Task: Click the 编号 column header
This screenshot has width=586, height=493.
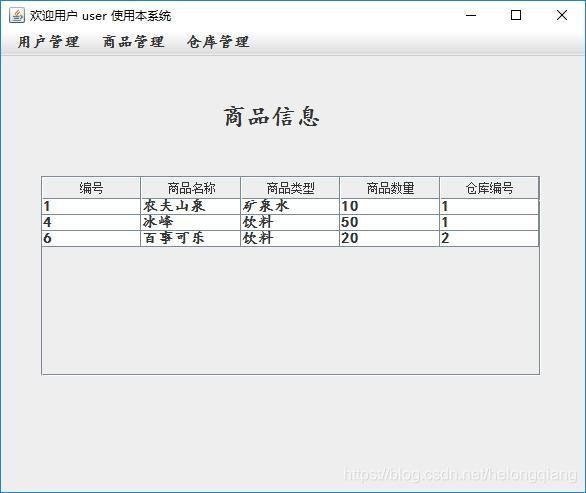Action: [x=91, y=188]
